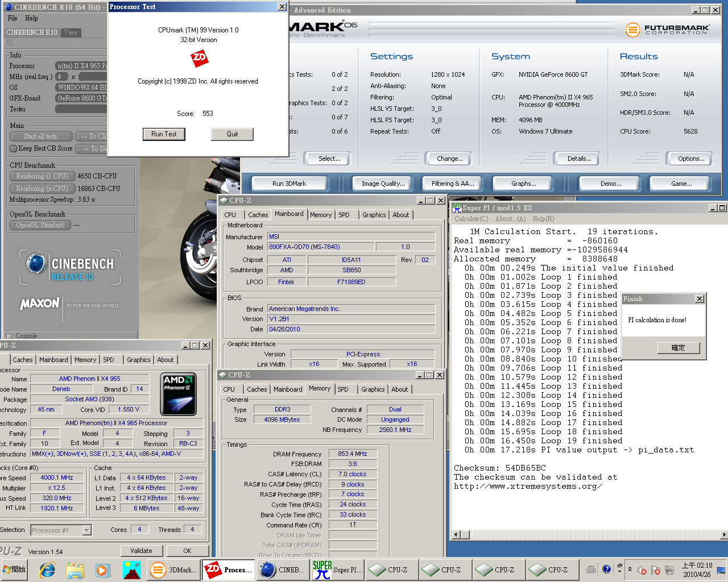Click Start all tests in CINEBENCH
728x582 pixels.
point(41,136)
